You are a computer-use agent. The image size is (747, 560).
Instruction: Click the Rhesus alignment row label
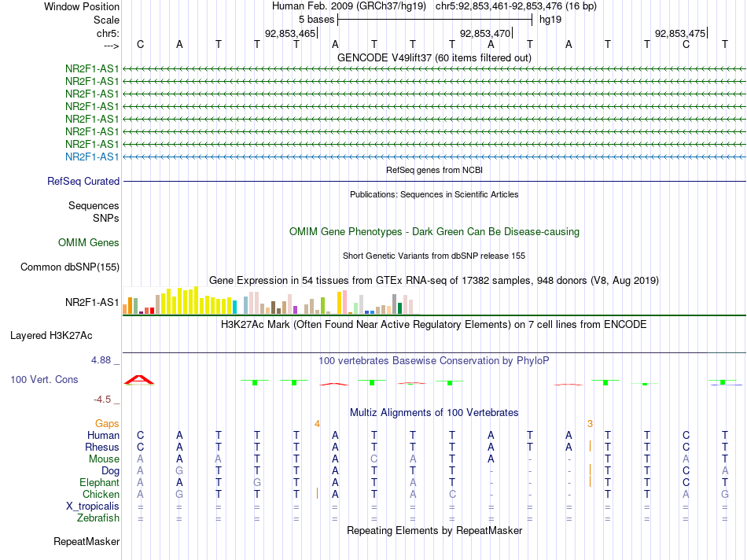click(x=102, y=447)
